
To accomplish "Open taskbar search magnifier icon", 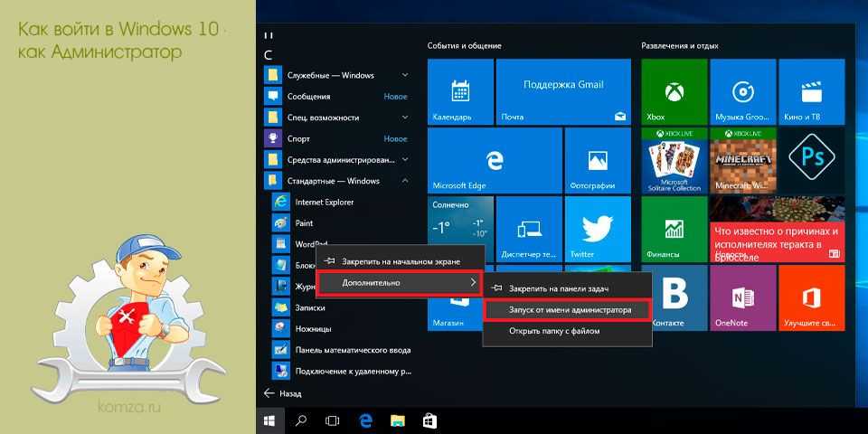I will tap(300, 420).
